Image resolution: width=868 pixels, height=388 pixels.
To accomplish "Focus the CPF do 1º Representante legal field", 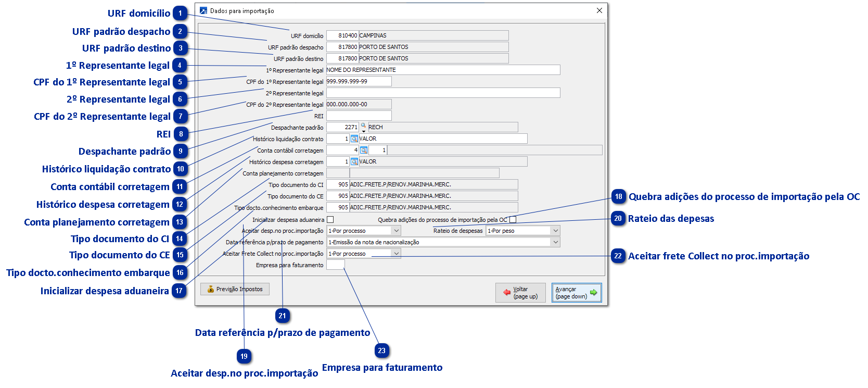I will pos(359,81).
